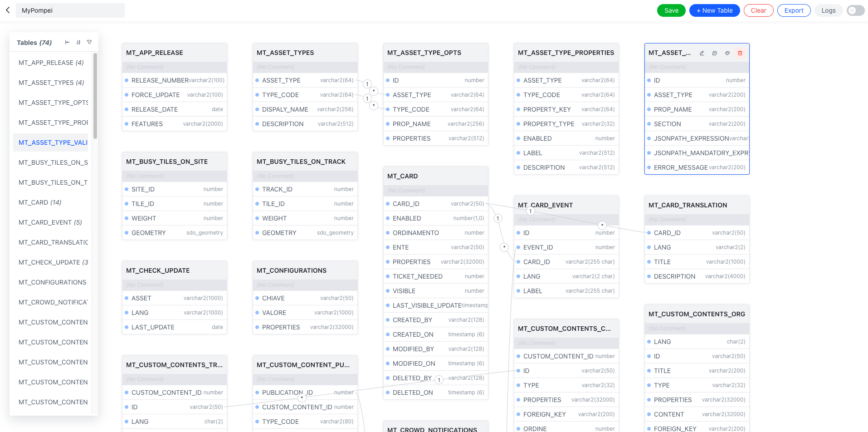
Task: Rename the selected table with the pencil icon
Action: pyautogui.click(x=702, y=53)
